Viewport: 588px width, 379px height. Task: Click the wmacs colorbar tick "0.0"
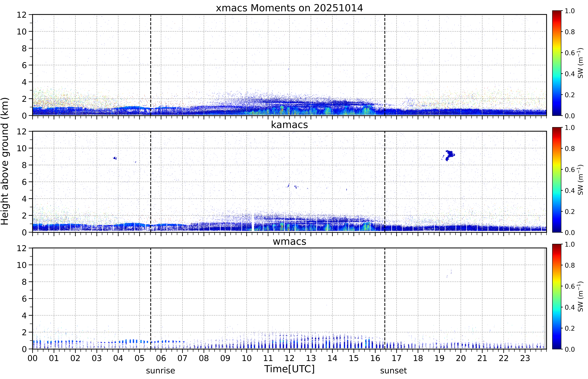(570, 349)
